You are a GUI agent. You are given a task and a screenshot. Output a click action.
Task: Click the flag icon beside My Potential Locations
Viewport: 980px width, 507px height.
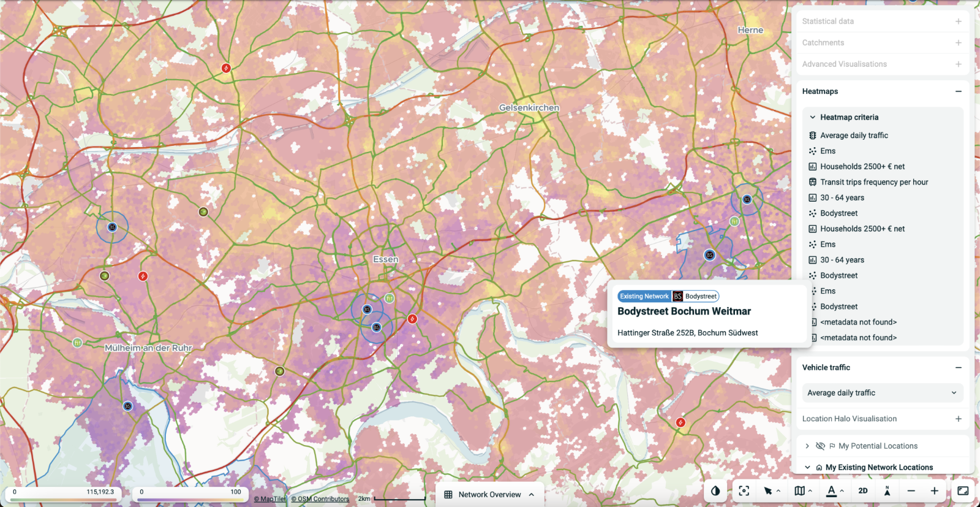pos(832,446)
